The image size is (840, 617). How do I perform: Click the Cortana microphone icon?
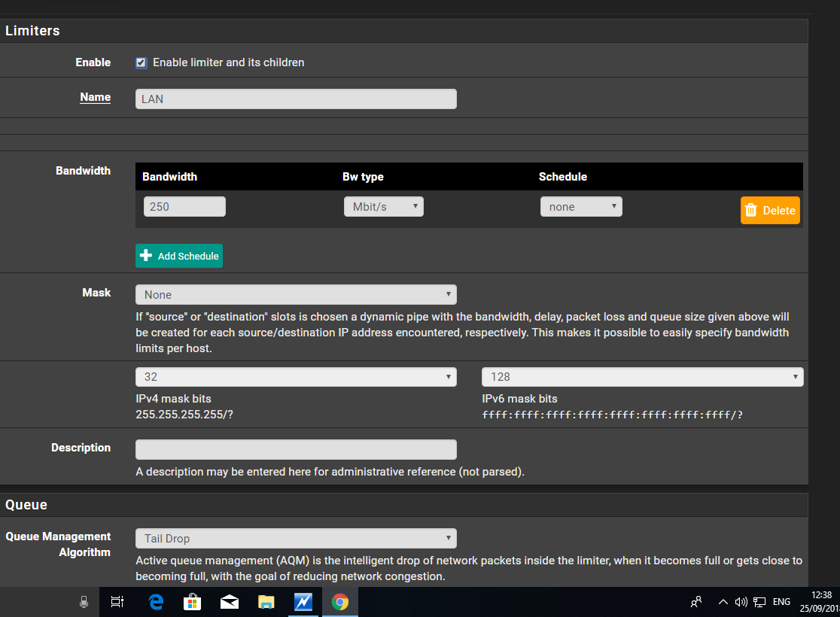click(84, 602)
